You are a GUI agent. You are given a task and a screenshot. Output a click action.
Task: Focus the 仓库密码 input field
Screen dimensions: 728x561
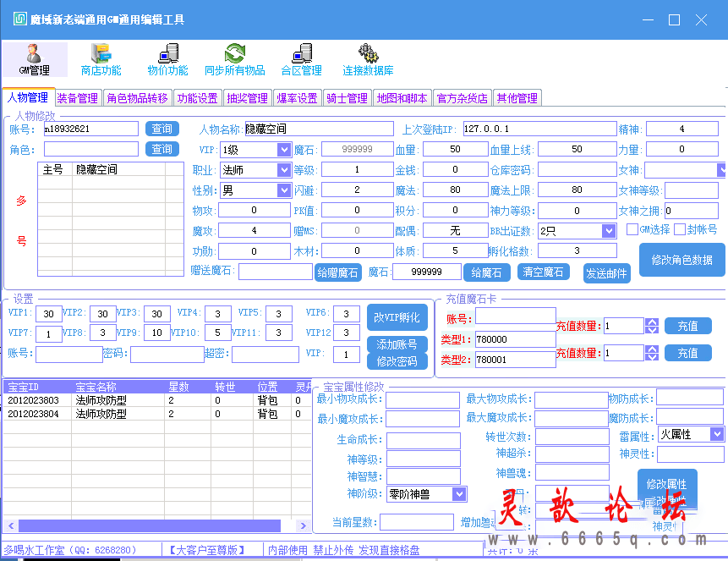pos(577,169)
